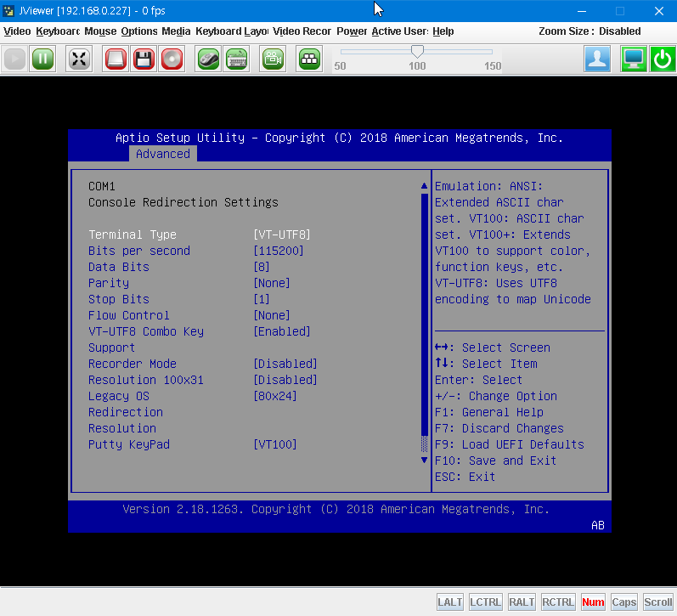Viewport: 677px width, 616px height.
Task: Toggle the LALT key button
Action: click(x=449, y=602)
